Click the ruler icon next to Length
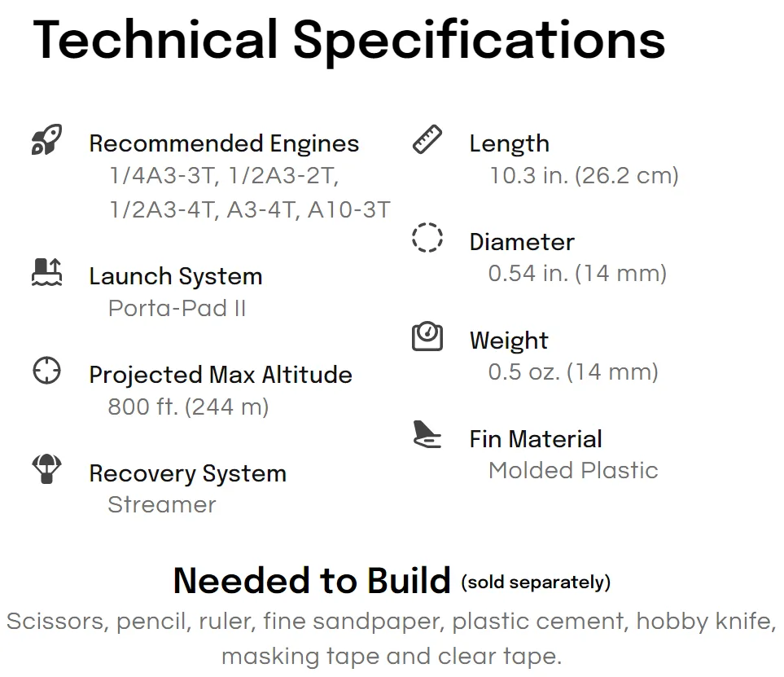Viewport: 784px width, 677px height. [x=427, y=139]
